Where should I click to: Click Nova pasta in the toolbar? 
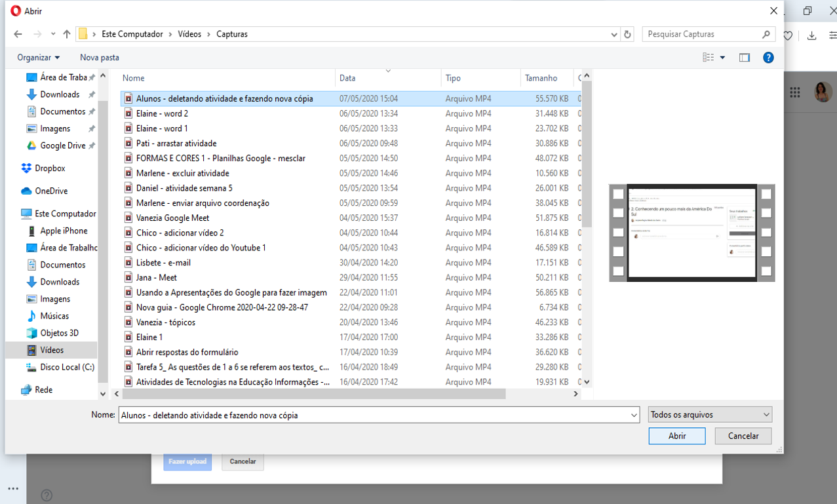[x=100, y=58]
